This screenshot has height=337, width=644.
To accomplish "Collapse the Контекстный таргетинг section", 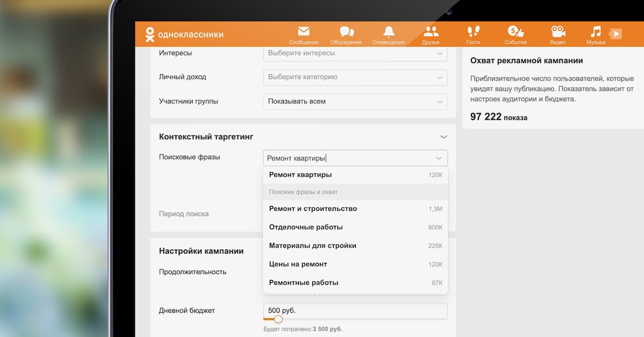I will coord(443,137).
